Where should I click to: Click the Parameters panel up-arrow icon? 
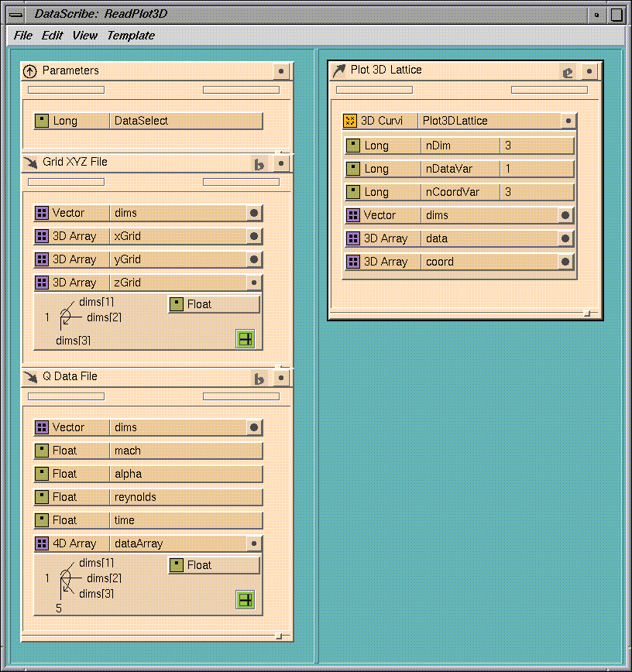[x=30, y=71]
